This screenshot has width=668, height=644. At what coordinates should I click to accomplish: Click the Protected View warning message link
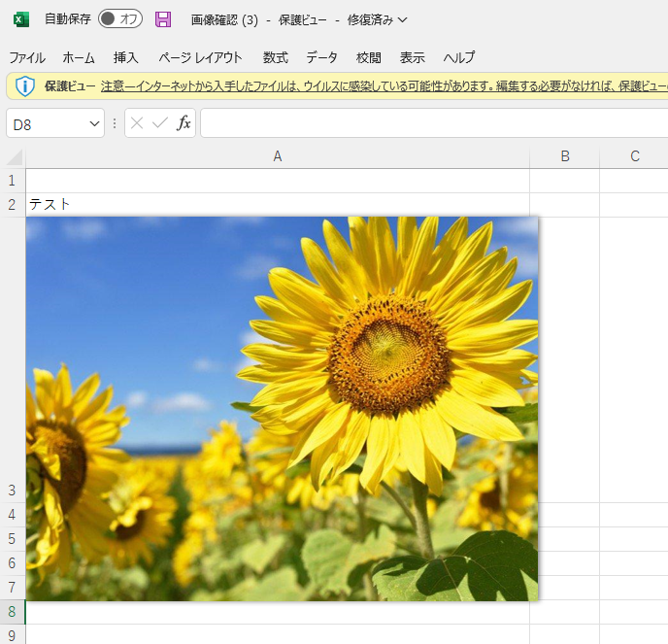coord(384,86)
